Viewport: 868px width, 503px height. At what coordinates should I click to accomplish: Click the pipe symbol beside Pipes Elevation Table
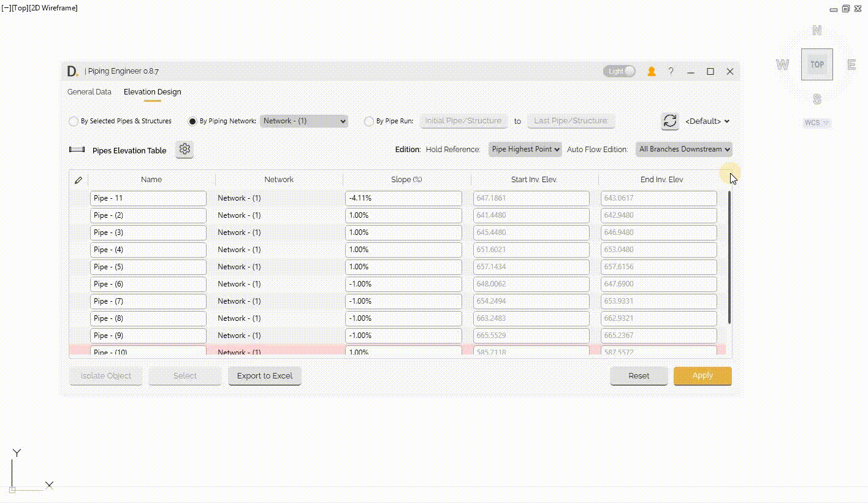coord(77,150)
